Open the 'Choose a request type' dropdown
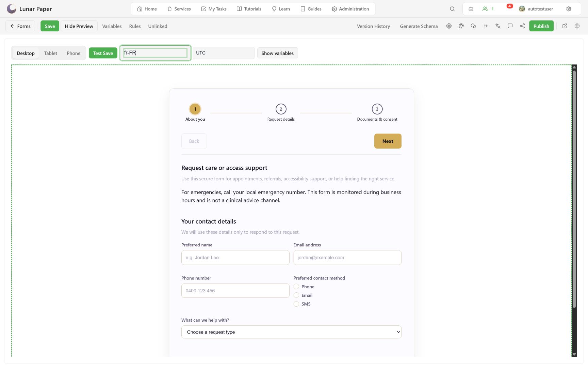 coord(291,332)
